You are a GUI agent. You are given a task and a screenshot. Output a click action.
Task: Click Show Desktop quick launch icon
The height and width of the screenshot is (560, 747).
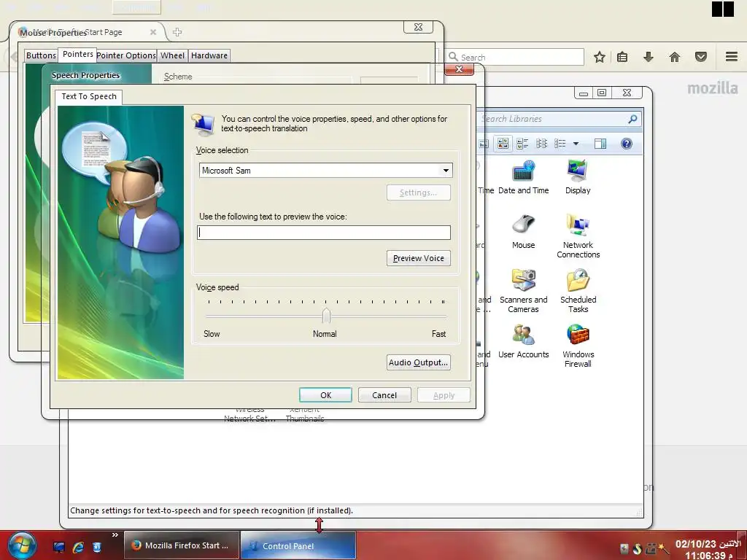[x=59, y=547]
